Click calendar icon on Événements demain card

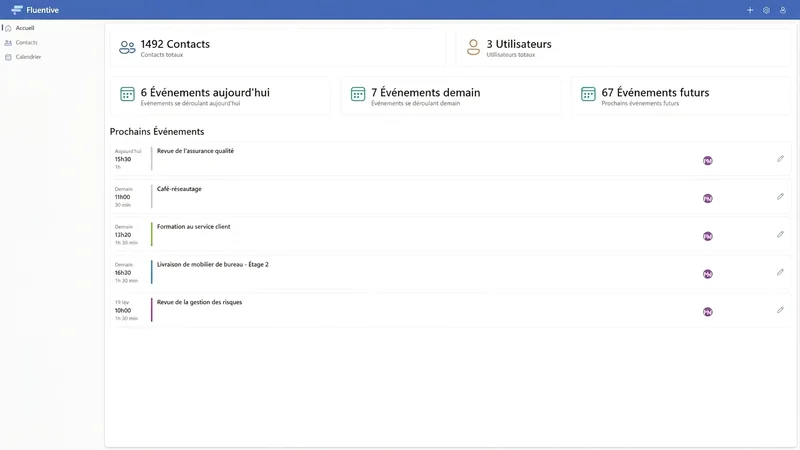[358, 94]
